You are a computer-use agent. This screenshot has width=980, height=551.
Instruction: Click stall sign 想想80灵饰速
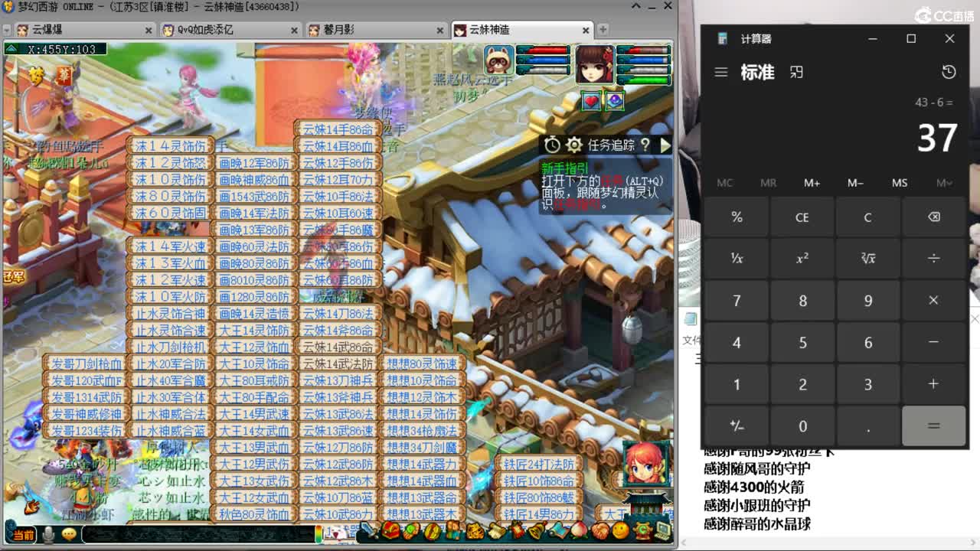[422, 364]
